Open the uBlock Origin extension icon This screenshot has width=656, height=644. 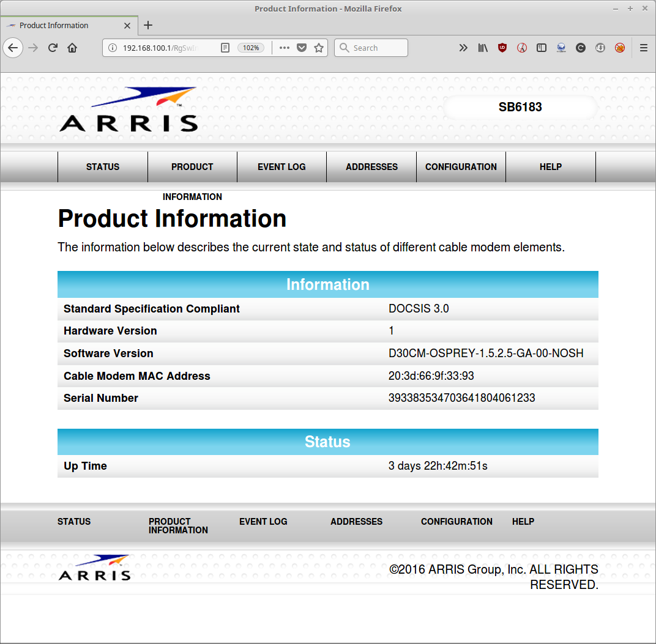(502, 48)
